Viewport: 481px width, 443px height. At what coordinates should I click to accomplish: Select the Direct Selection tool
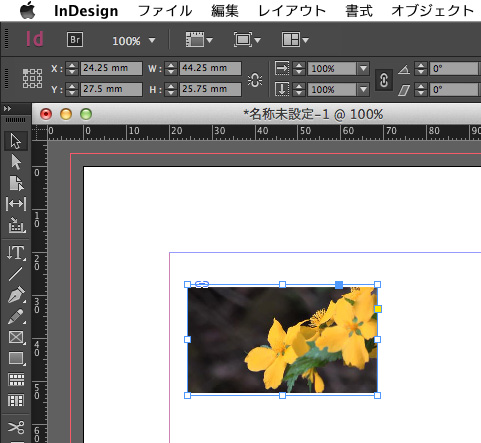click(16, 162)
